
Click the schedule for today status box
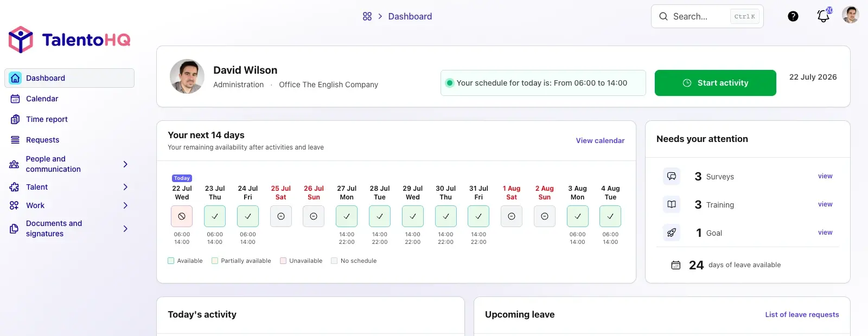[x=543, y=83]
